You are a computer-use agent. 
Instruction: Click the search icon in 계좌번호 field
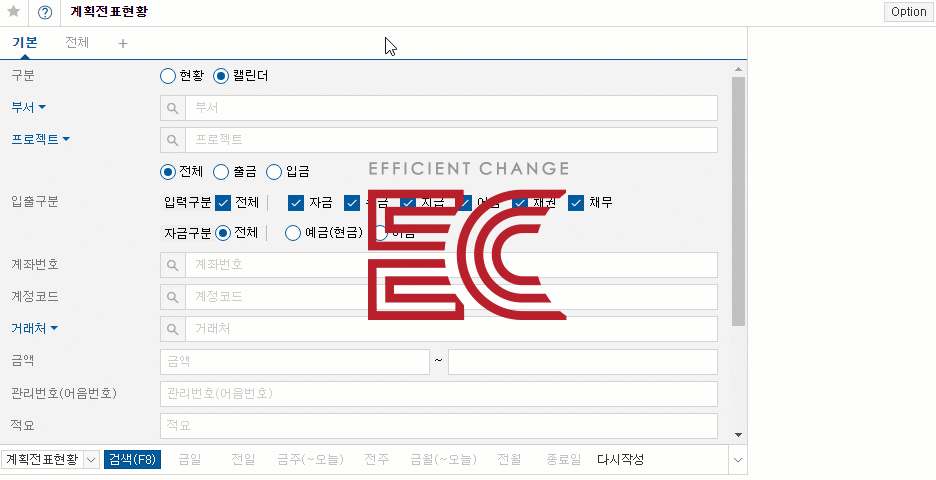click(173, 265)
